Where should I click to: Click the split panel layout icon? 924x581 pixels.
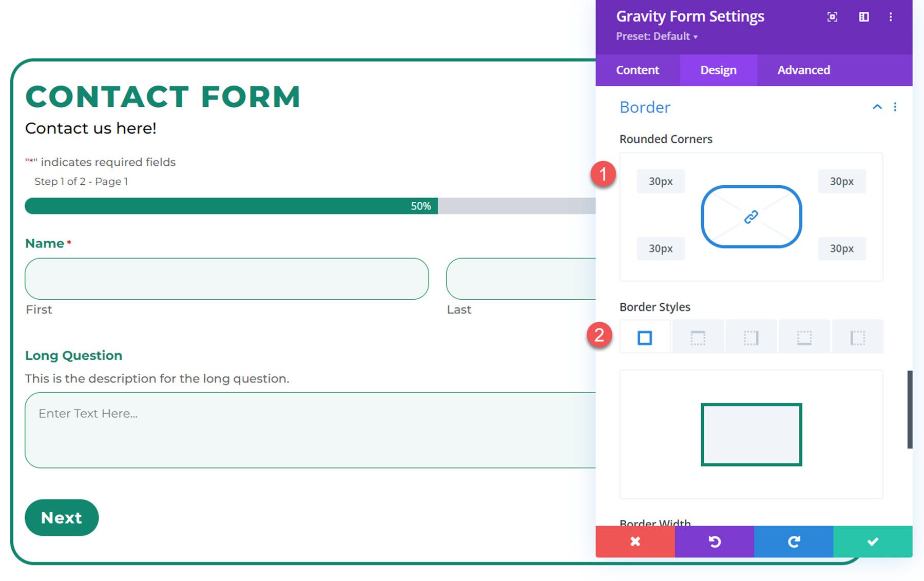tap(864, 17)
